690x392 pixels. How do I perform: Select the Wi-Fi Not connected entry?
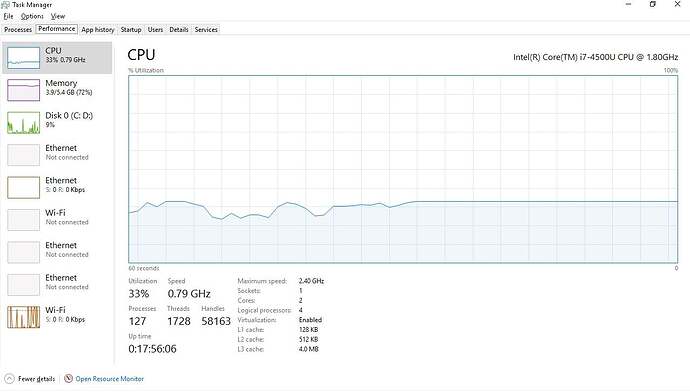coord(57,220)
